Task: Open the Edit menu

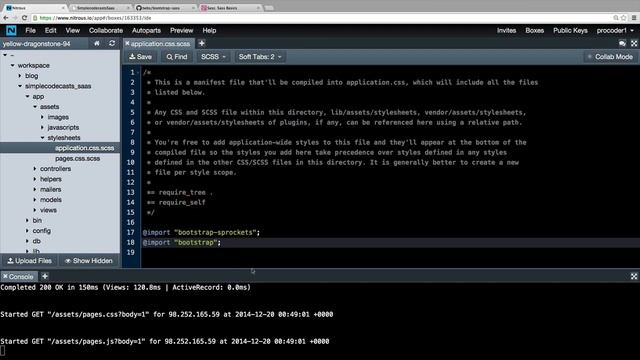Action: click(x=50, y=31)
